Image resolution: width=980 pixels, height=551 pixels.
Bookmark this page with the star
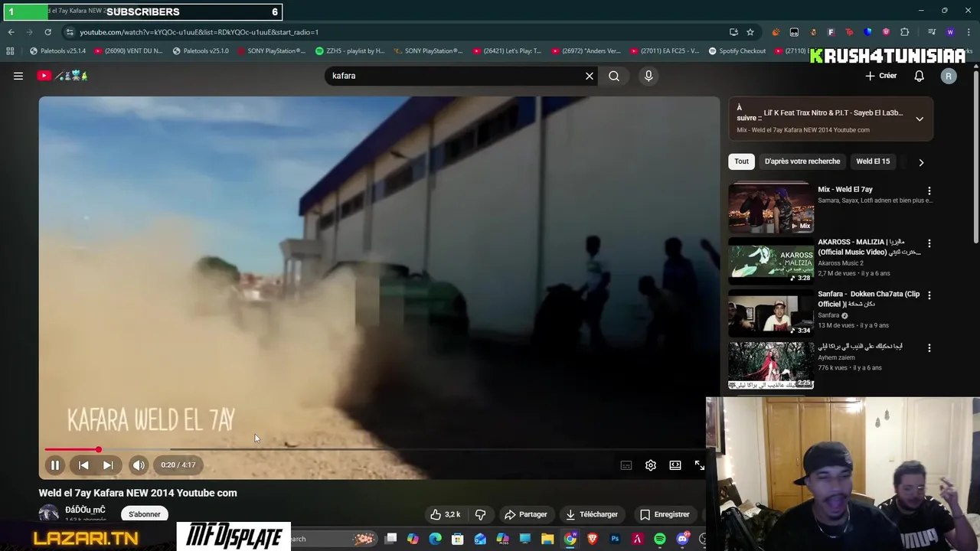(x=750, y=32)
